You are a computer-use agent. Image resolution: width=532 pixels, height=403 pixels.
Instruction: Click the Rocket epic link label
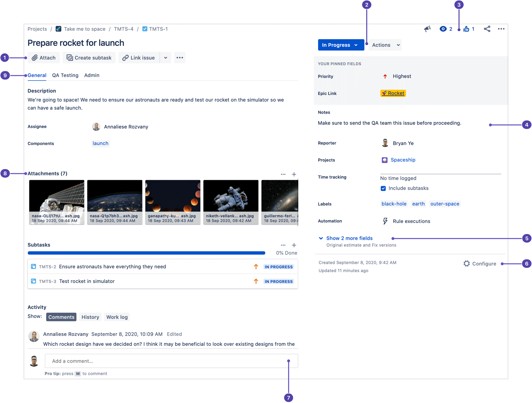(x=392, y=93)
